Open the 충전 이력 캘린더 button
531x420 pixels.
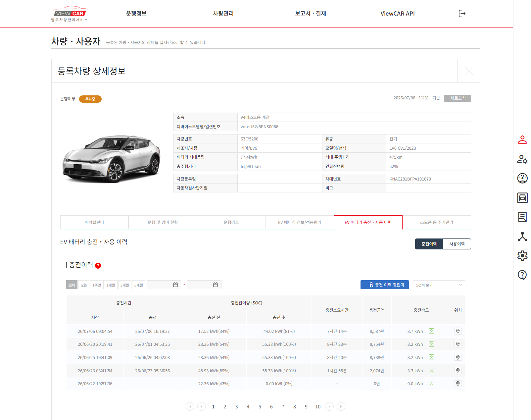385,285
